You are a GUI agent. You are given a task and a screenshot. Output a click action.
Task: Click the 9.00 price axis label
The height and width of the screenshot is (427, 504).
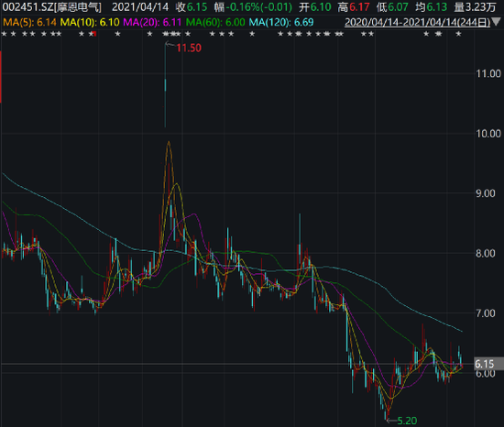tap(486, 193)
